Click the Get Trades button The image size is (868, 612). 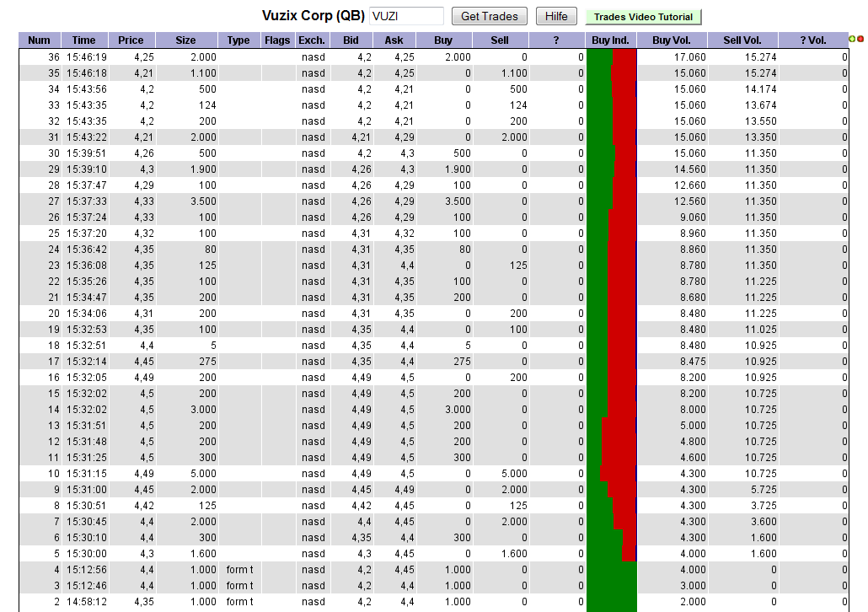[490, 16]
